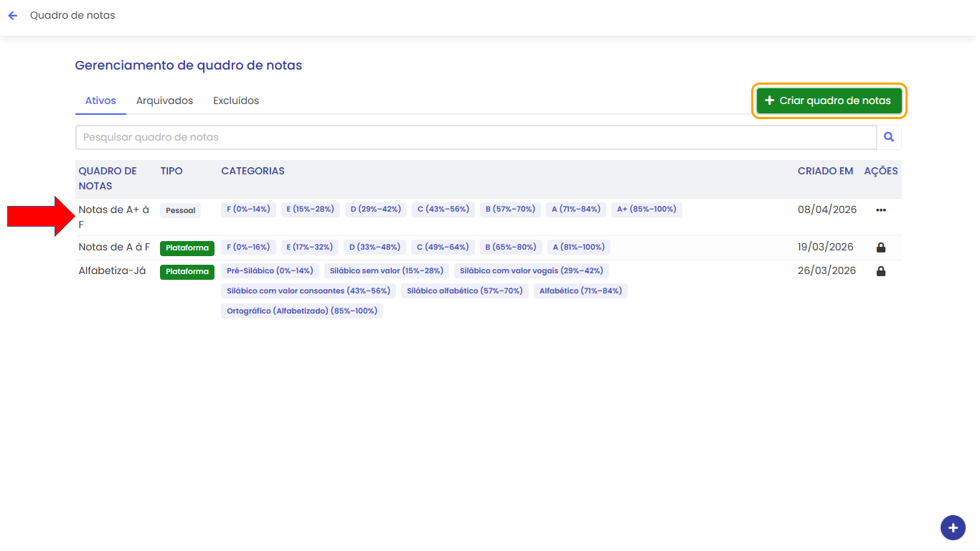Open the Excluídos tab
The image size is (980, 551).
tap(236, 100)
